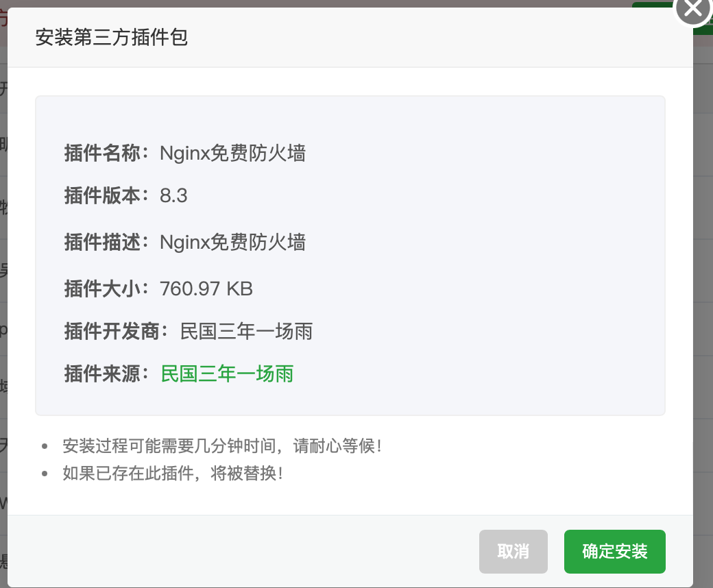
Task: Click the 插件版本 label
Action: [x=106, y=196]
